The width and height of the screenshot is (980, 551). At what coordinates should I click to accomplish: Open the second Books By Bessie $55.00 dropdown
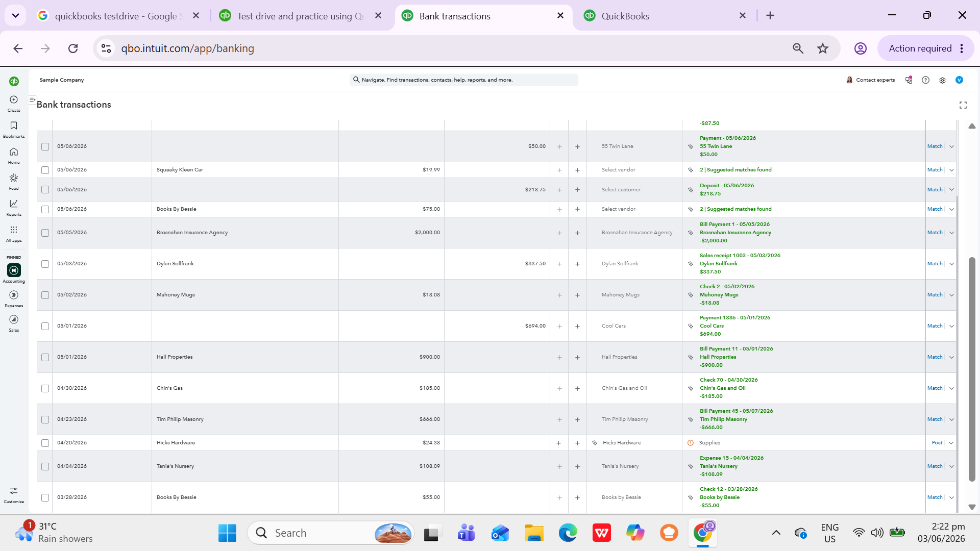[x=951, y=497]
